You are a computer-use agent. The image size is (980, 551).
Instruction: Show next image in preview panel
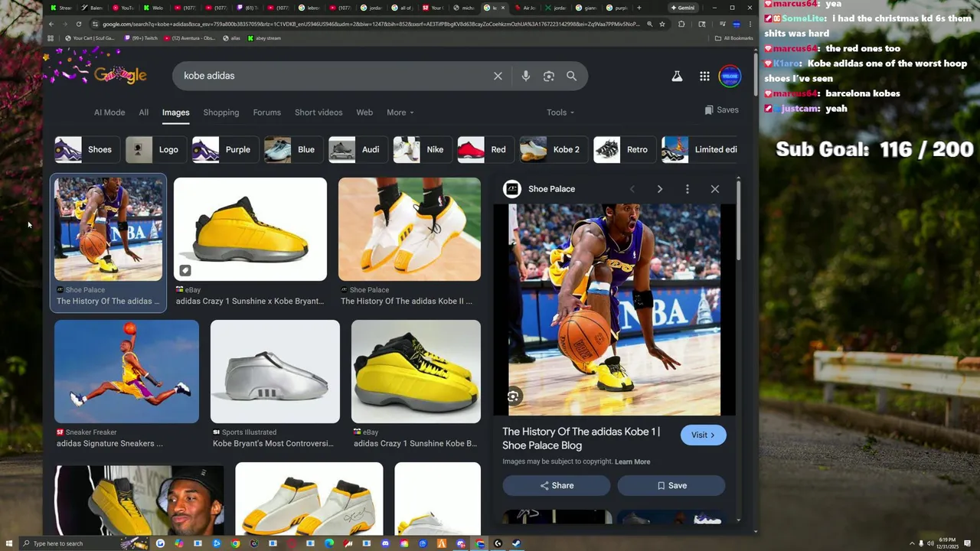659,189
